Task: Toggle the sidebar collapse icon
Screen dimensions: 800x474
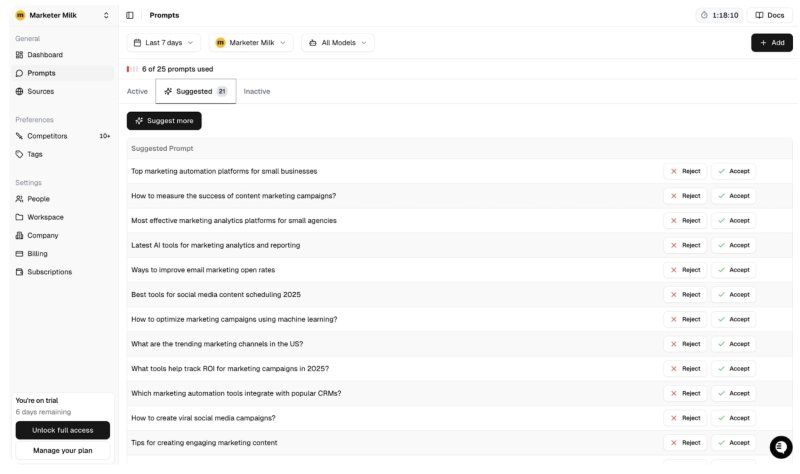Action: point(130,15)
